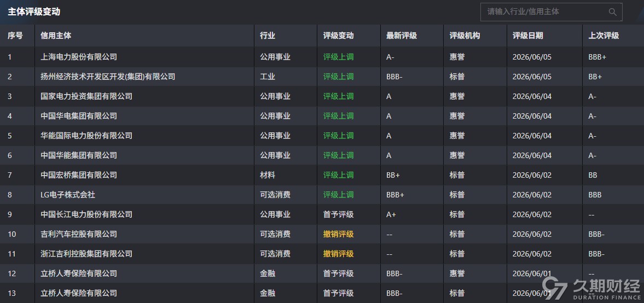Screen dimensions: 644x303
Task: Click 工业 industry in row 2
Action: coord(268,77)
